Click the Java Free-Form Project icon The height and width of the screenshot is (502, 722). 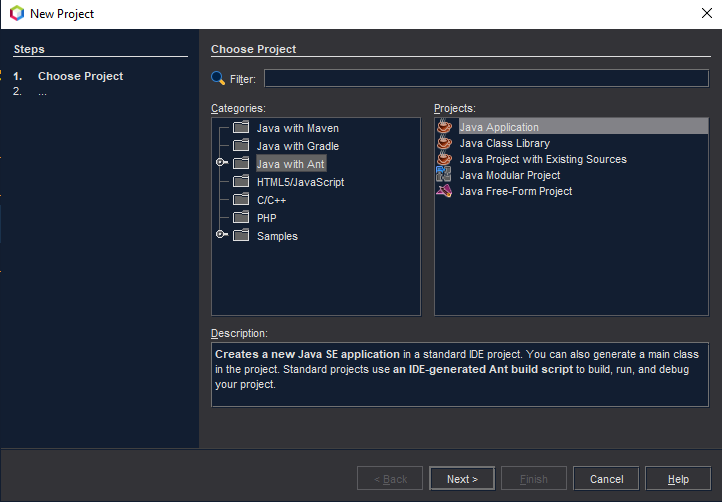click(x=444, y=191)
